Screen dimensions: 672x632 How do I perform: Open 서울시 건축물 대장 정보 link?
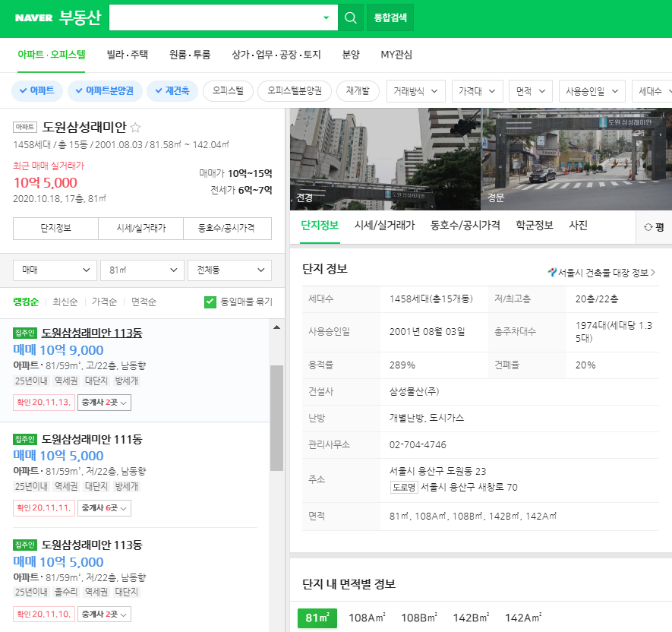click(601, 273)
